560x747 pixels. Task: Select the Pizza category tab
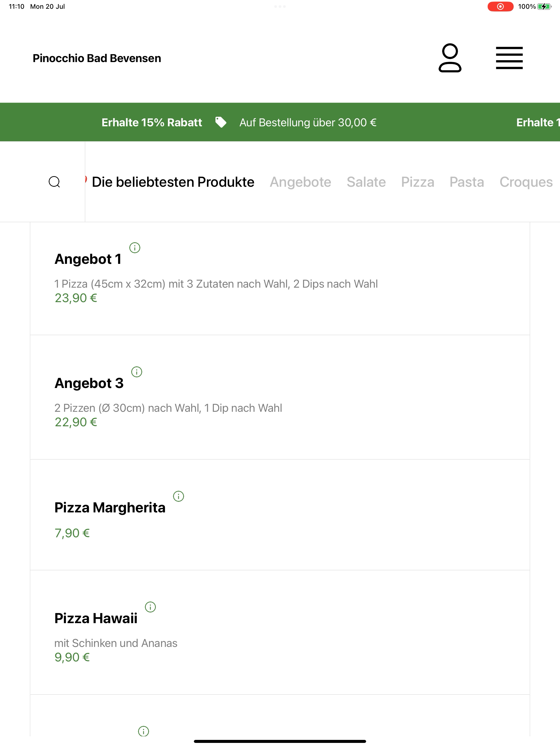418,182
